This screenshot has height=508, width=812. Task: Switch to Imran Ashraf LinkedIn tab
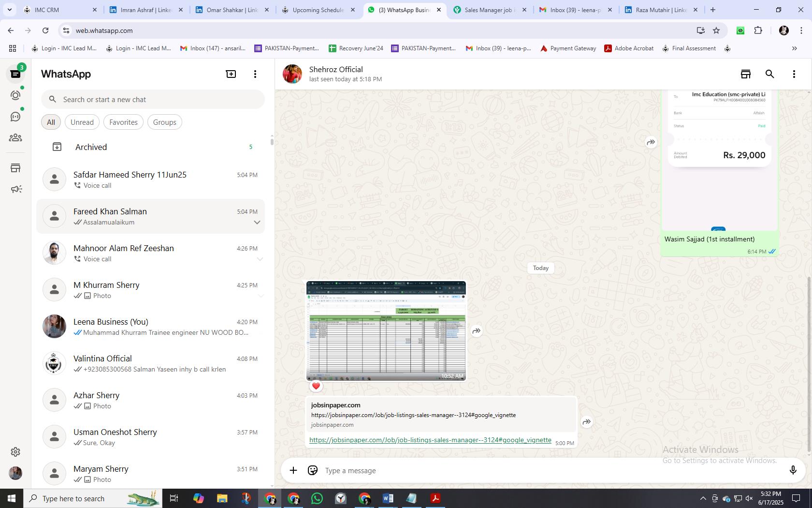[146, 10]
